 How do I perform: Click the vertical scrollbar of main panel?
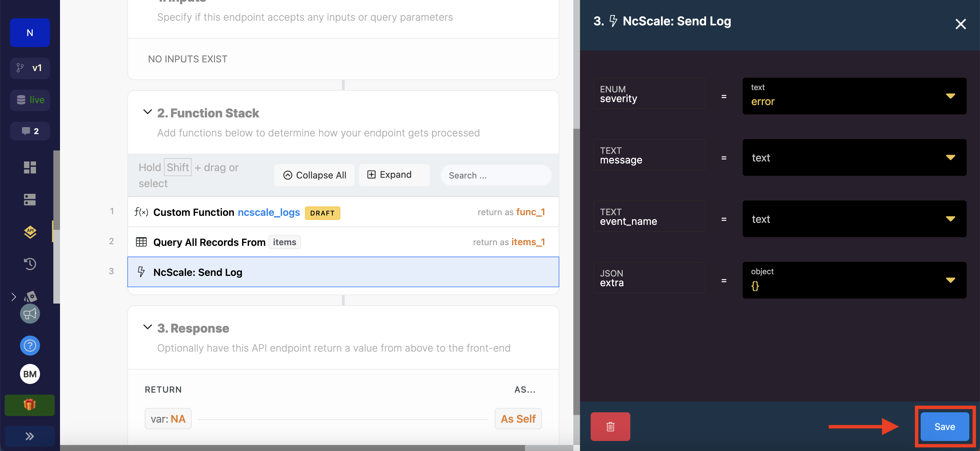[576, 271]
